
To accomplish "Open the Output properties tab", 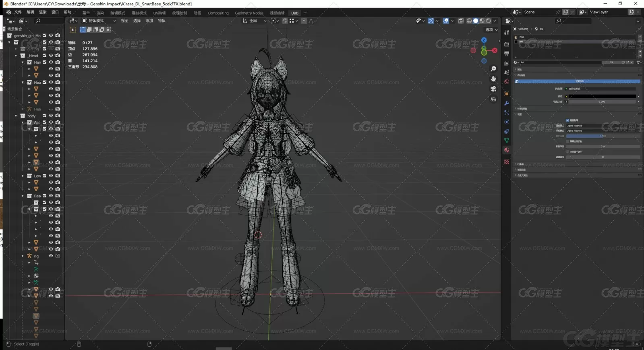I will pos(507,54).
